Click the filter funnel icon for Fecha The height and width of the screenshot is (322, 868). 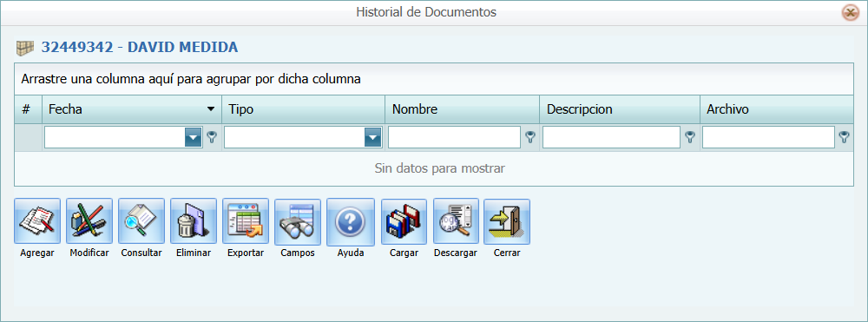coord(212,137)
